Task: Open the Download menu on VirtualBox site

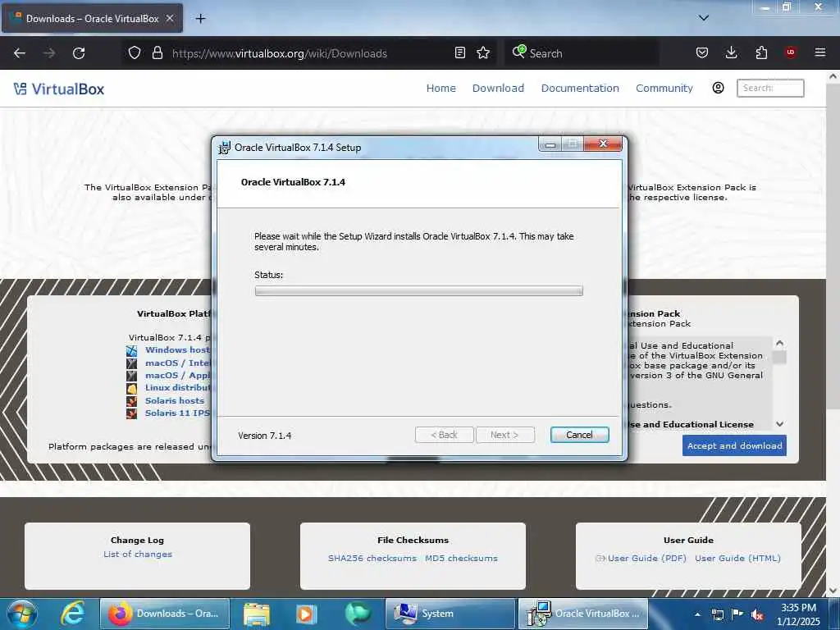Action: coord(498,89)
